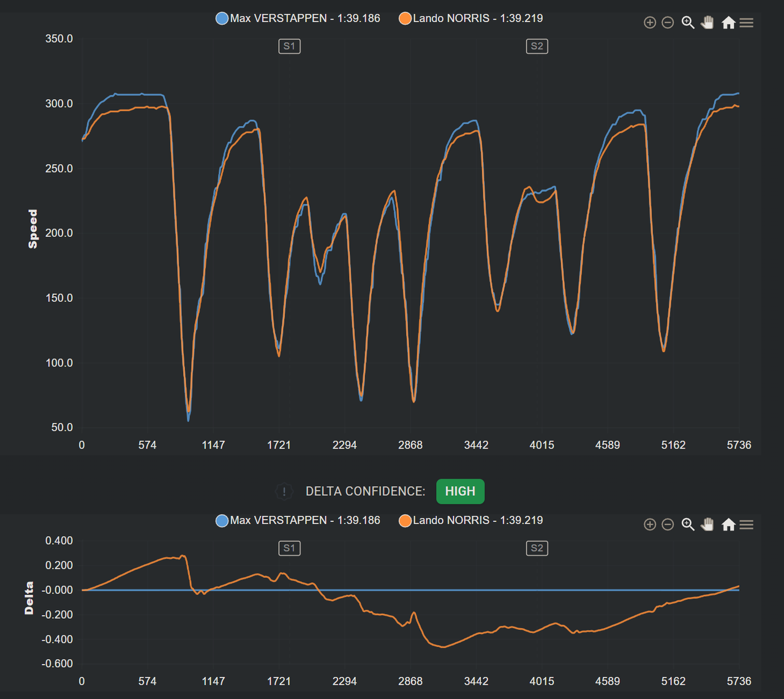Click zoom in icon on delta chart toolbar

click(x=650, y=525)
